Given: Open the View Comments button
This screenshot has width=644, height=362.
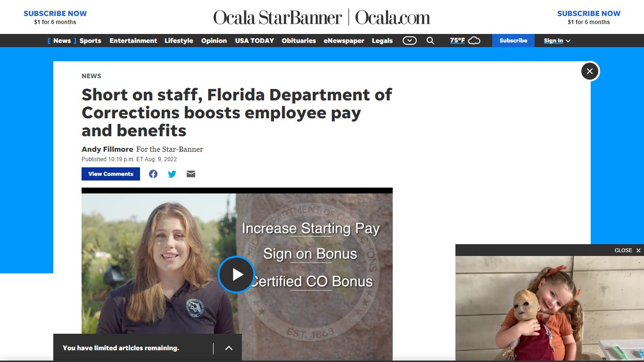Looking at the screenshot, I should [x=111, y=174].
